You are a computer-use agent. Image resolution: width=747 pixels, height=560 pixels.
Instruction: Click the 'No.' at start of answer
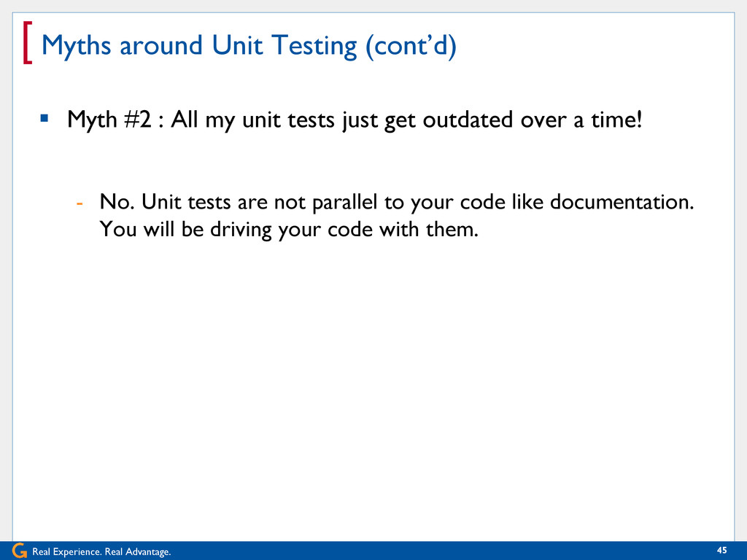[x=117, y=202]
